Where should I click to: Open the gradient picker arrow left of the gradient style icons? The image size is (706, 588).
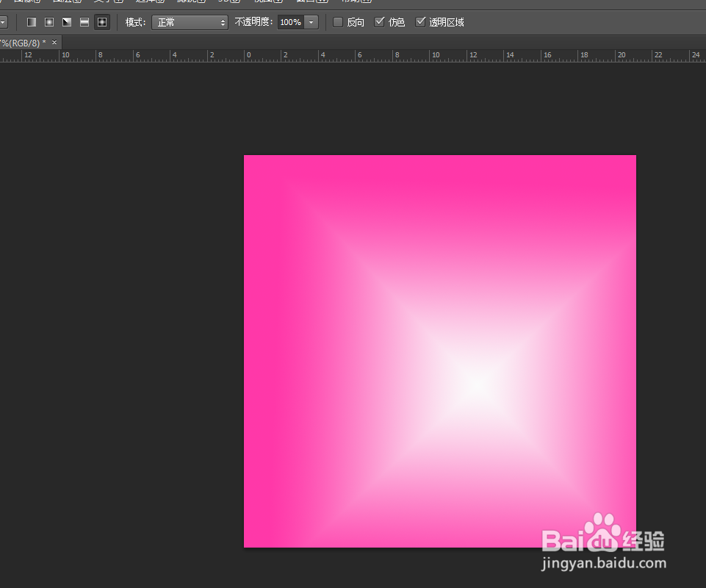3,22
